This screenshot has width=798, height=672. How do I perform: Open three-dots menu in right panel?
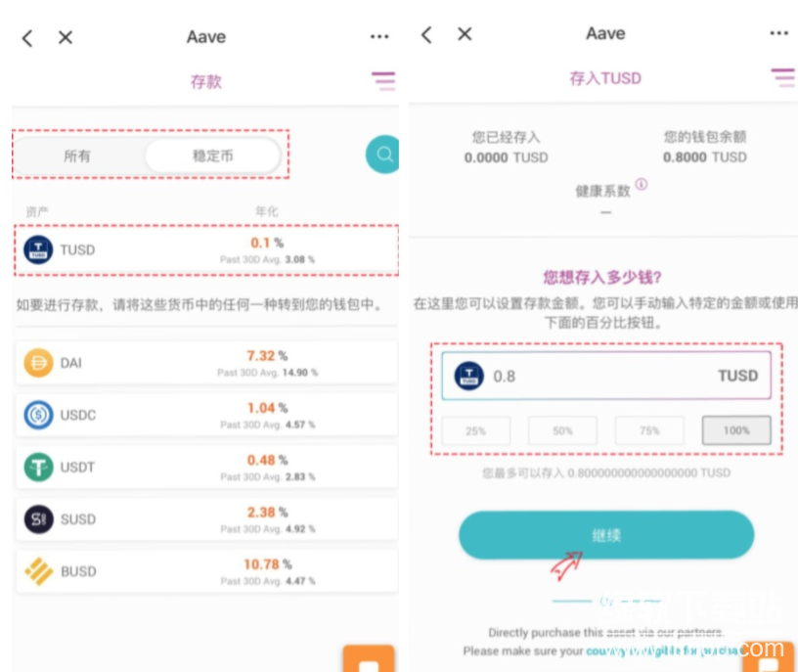point(778,34)
